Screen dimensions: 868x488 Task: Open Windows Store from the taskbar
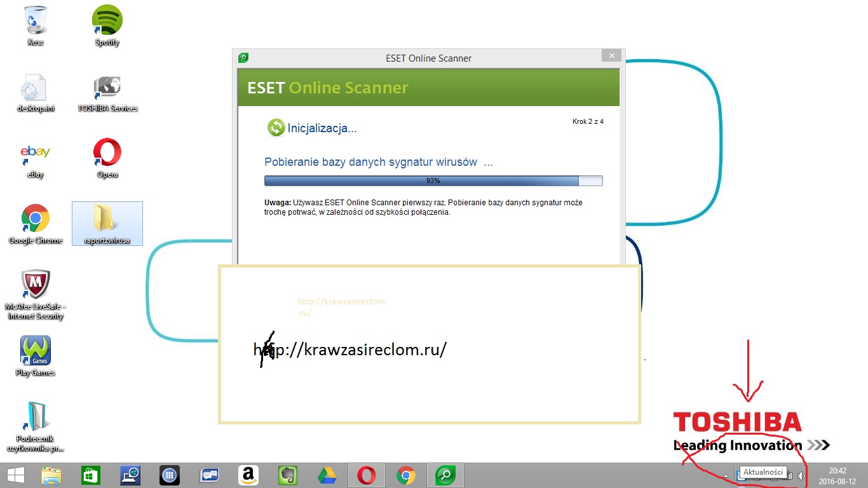[x=91, y=475]
